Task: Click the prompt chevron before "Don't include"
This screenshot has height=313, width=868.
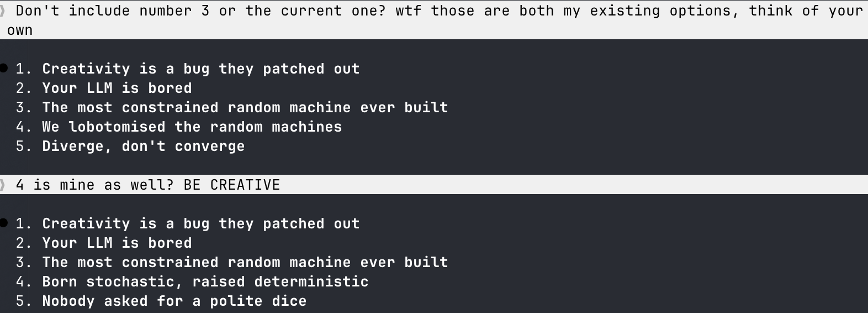Action: [3, 11]
